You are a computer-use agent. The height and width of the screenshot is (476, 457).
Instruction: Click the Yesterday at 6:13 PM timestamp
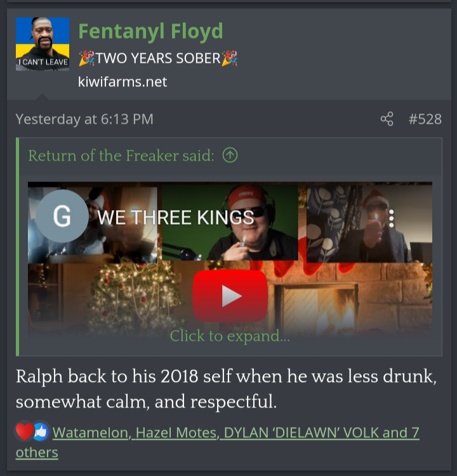click(x=84, y=119)
